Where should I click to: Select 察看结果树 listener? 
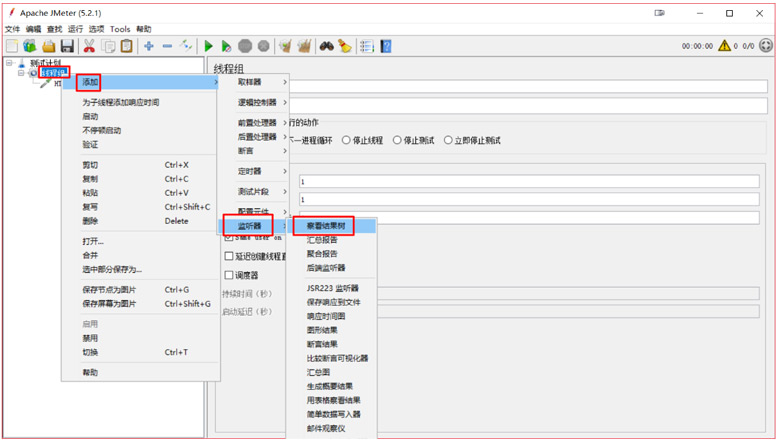point(332,226)
